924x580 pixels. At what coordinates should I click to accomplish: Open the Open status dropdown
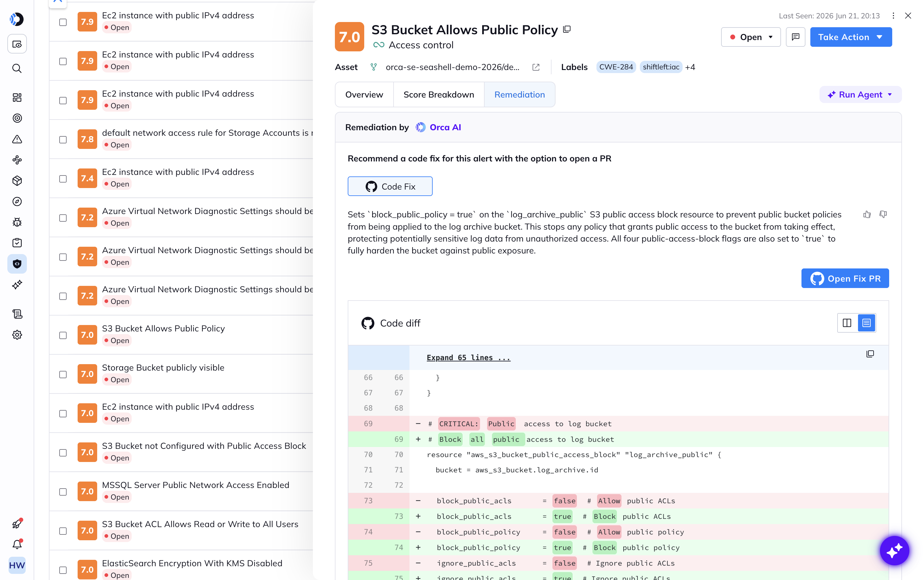(x=750, y=37)
